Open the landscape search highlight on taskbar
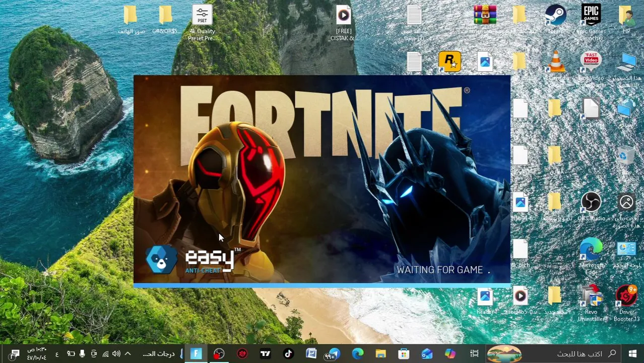 click(504, 354)
